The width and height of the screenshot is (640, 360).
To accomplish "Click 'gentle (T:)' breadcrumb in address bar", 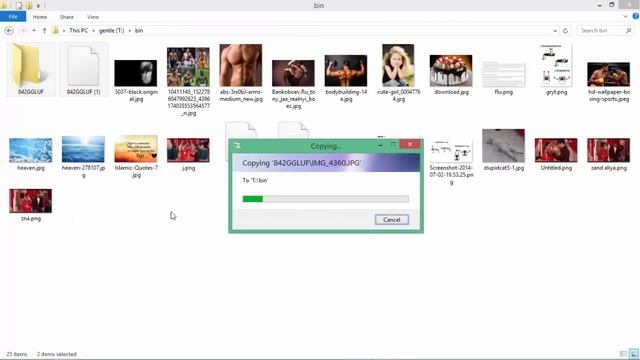I will pyautogui.click(x=111, y=31).
